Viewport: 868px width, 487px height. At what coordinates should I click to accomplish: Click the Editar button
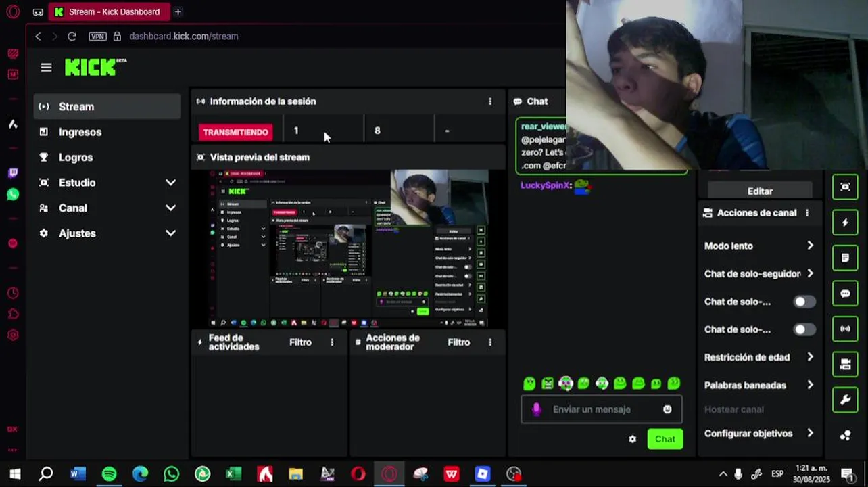point(760,191)
